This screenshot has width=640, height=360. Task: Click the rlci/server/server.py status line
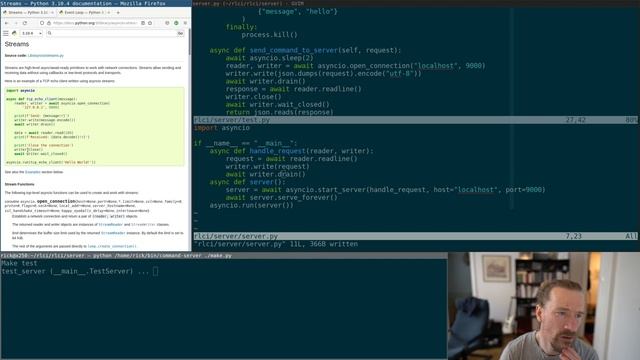(416, 236)
